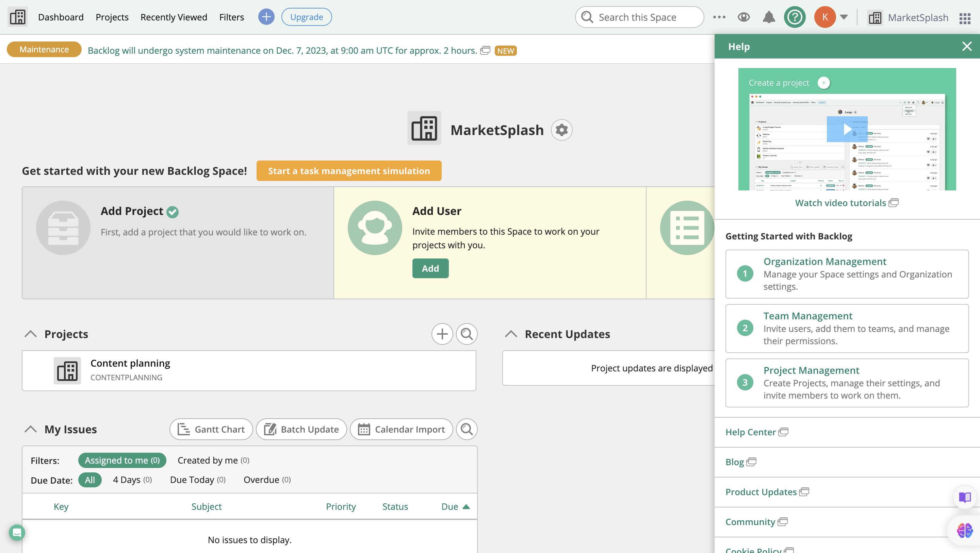
Task: Select the Due Today date filter
Action: click(197, 480)
